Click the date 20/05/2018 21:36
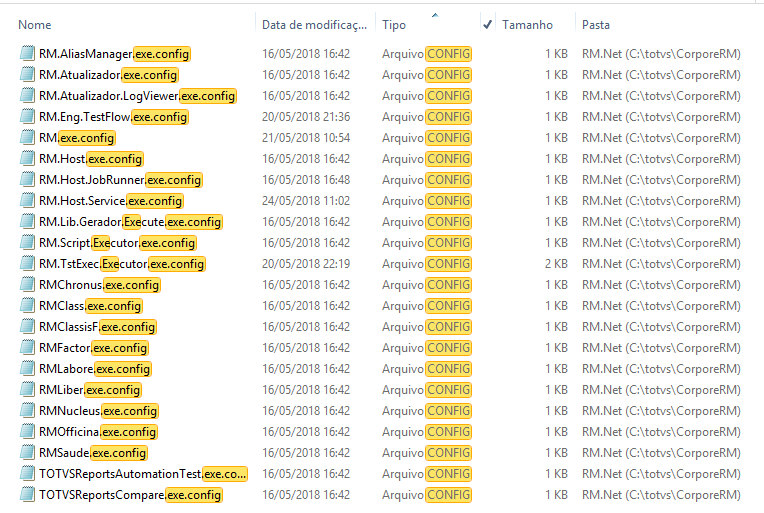This screenshot has width=764, height=513. click(x=306, y=117)
